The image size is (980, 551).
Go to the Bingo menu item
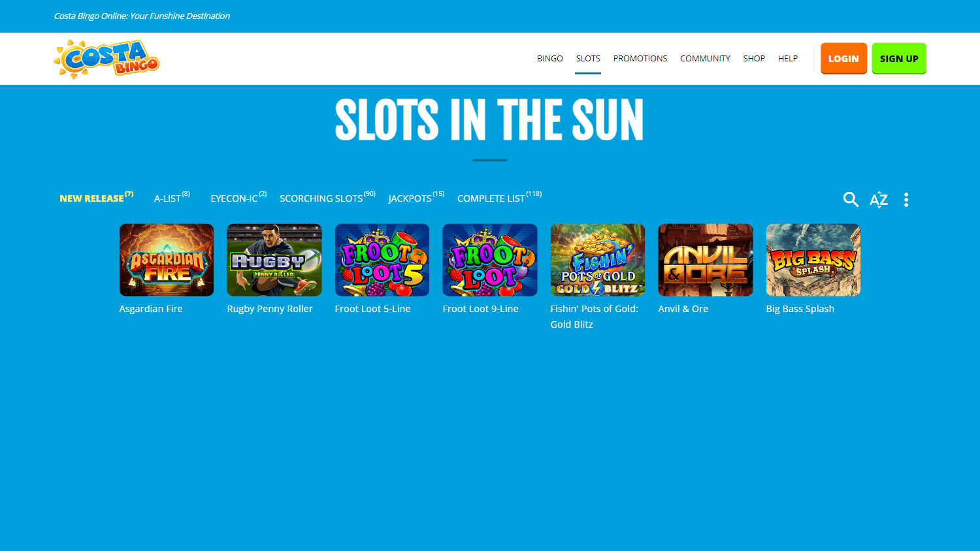coord(550,59)
